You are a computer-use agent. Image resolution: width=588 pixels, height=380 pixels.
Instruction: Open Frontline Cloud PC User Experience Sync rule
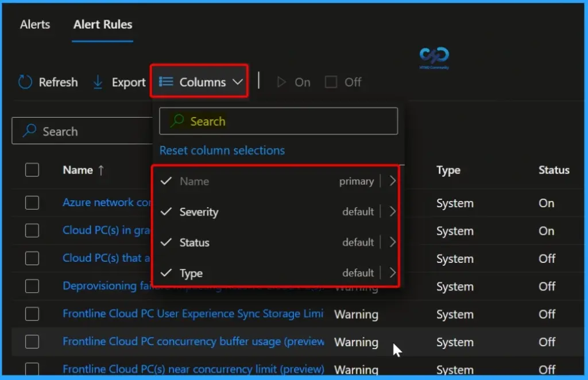tap(193, 313)
